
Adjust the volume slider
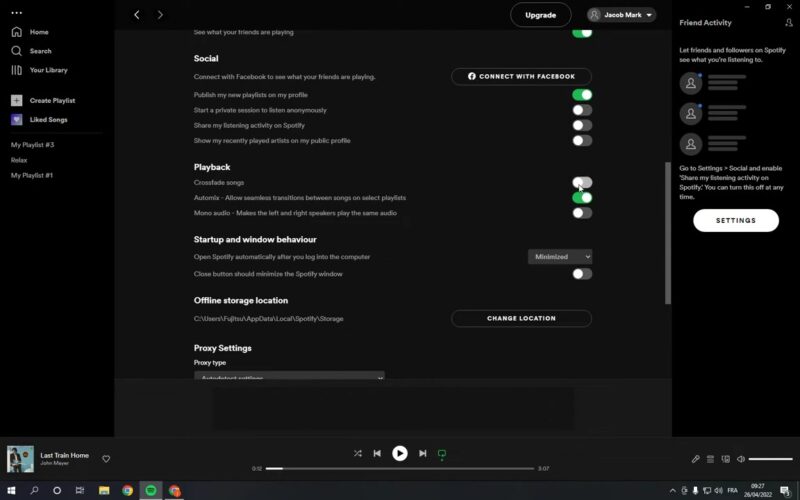[x=770, y=459]
